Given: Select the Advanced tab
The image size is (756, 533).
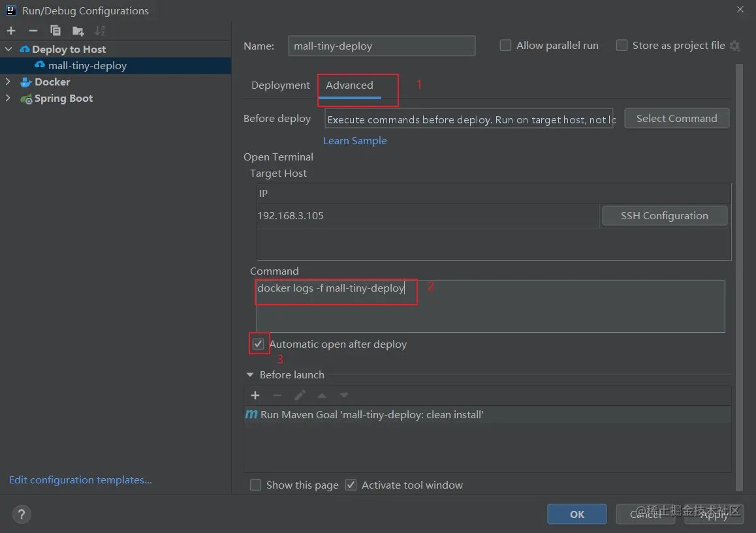Looking at the screenshot, I should point(349,85).
